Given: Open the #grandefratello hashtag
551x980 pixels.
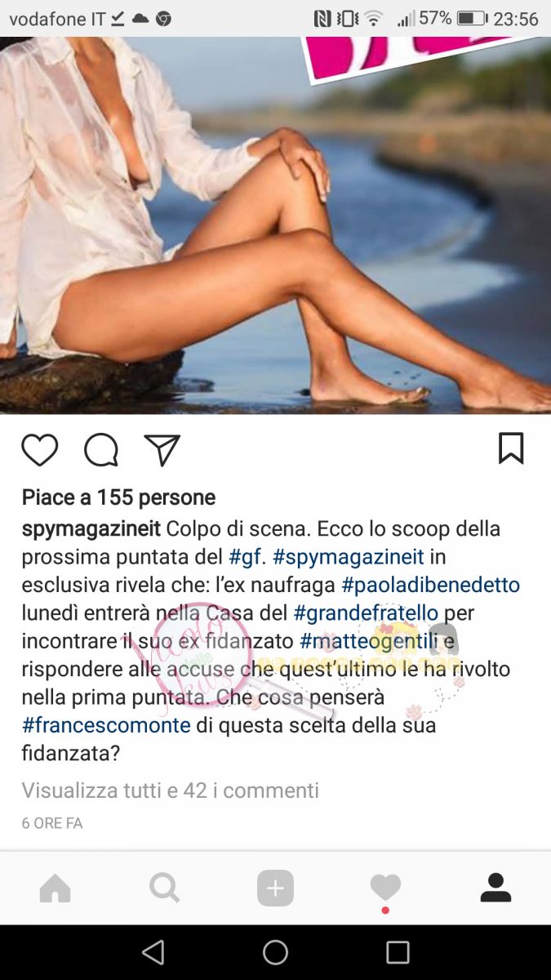Looking at the screenshot, I should [x=366, y=612].
